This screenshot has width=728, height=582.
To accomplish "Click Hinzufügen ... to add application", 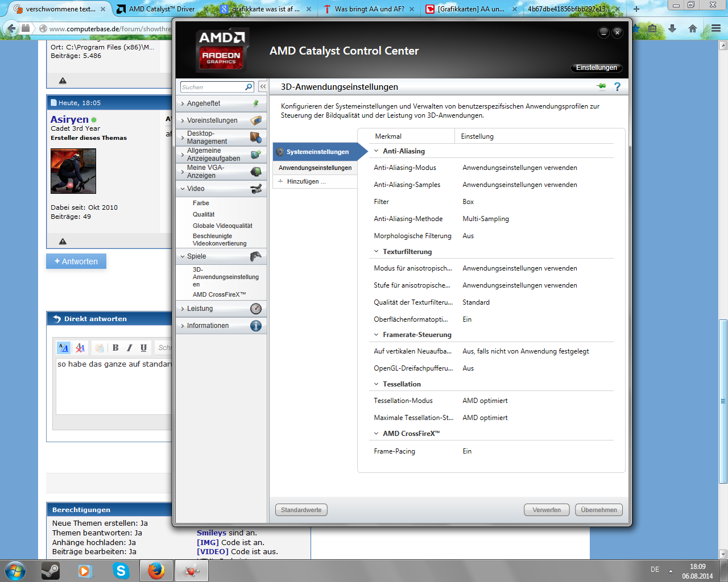I will click(x=307, y=181).
